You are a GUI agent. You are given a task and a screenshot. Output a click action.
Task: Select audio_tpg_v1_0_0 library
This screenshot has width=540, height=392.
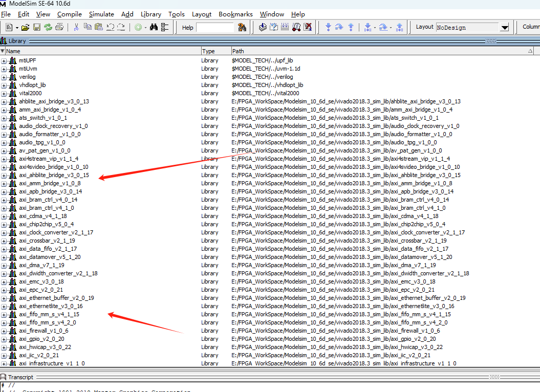coord(42,143)
